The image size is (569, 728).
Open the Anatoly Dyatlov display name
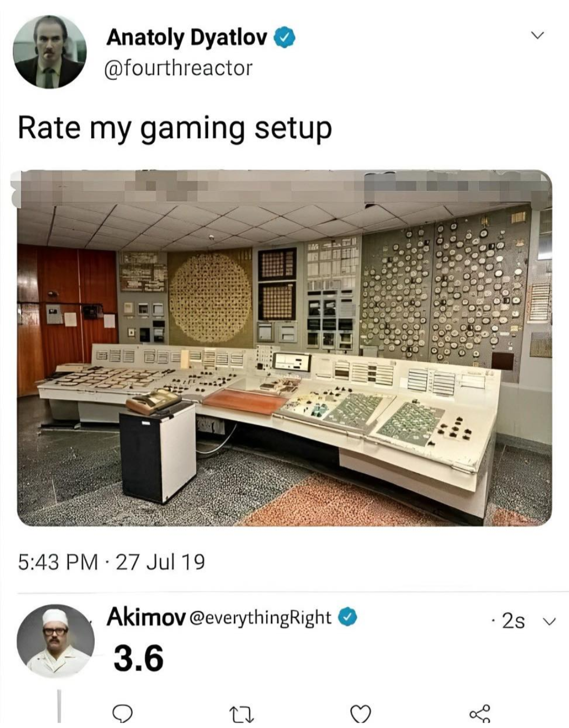click(187, 37)
